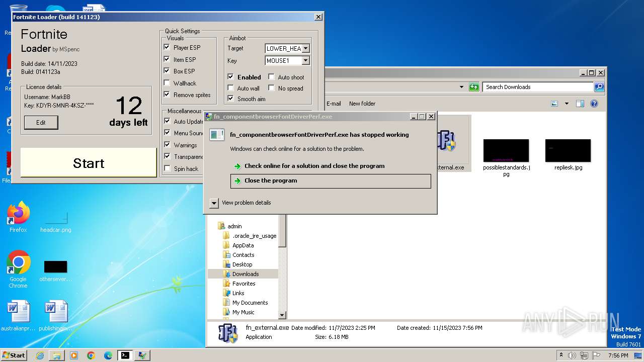This screenshot has width=644, height=362.
Task: Open the view options dropdown arrow
Action: pyautogui.click(x=567, y=104)
